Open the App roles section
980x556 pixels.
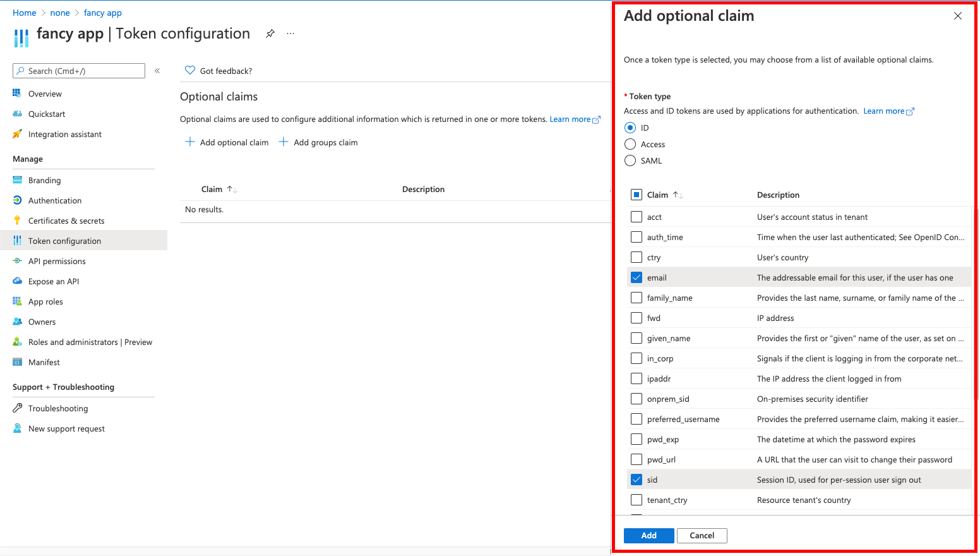(x=44, y=301)
